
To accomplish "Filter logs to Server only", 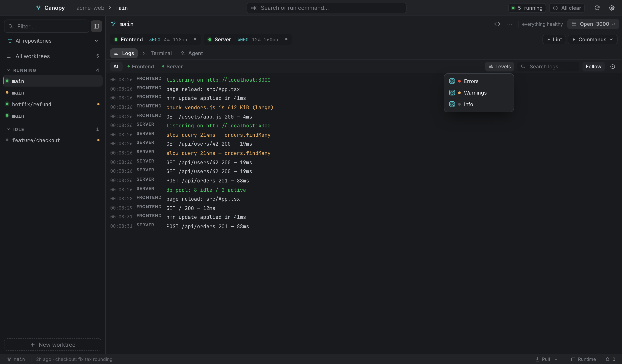I will tap(172, 67).
